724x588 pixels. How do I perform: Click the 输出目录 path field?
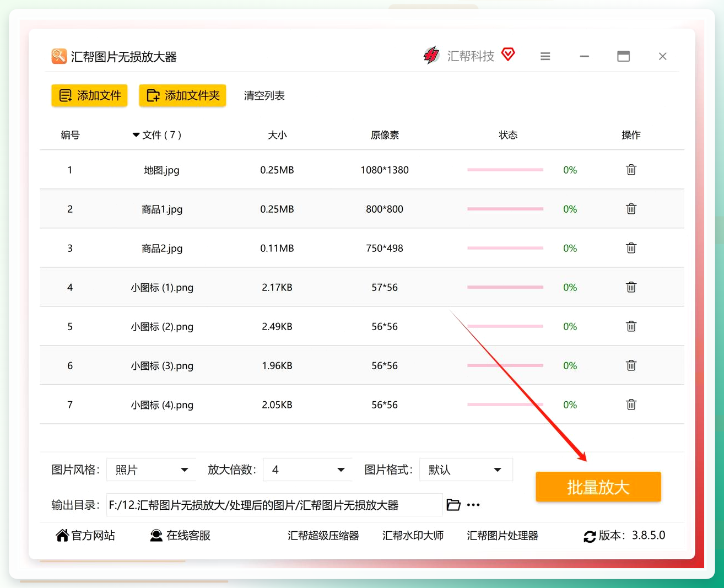[x=274, y=505]
